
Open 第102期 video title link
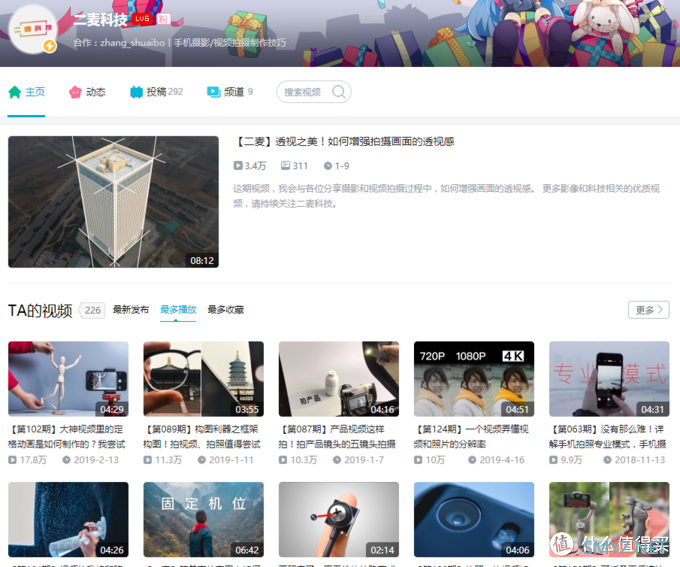[68, 436]
